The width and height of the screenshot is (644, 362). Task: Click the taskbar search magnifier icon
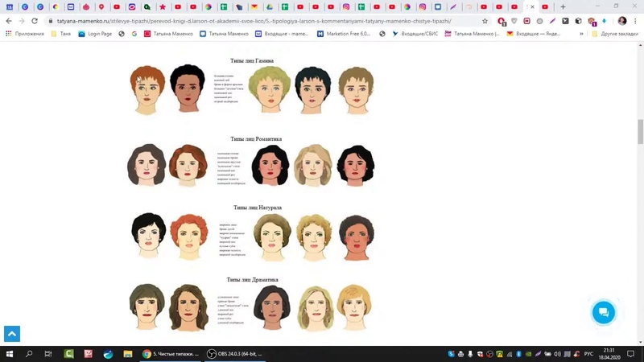(29, 354)
